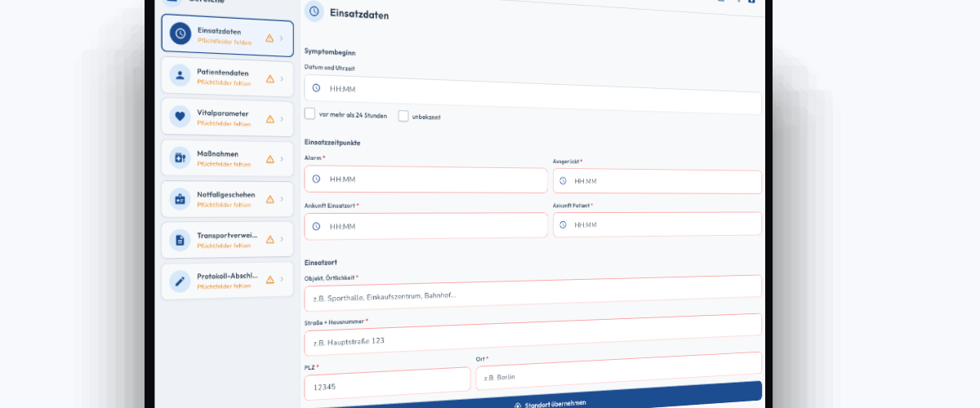Focus the Objekt, Örtlichkeit input field
The width and height of the screenshot is (980, 408).
[x=532, y=293]
